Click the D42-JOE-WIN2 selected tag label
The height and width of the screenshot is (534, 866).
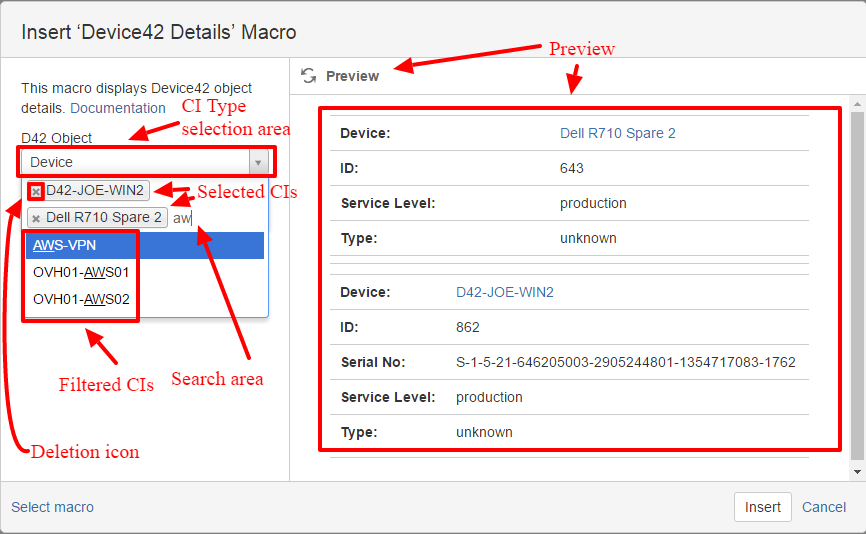pos(95,191)
